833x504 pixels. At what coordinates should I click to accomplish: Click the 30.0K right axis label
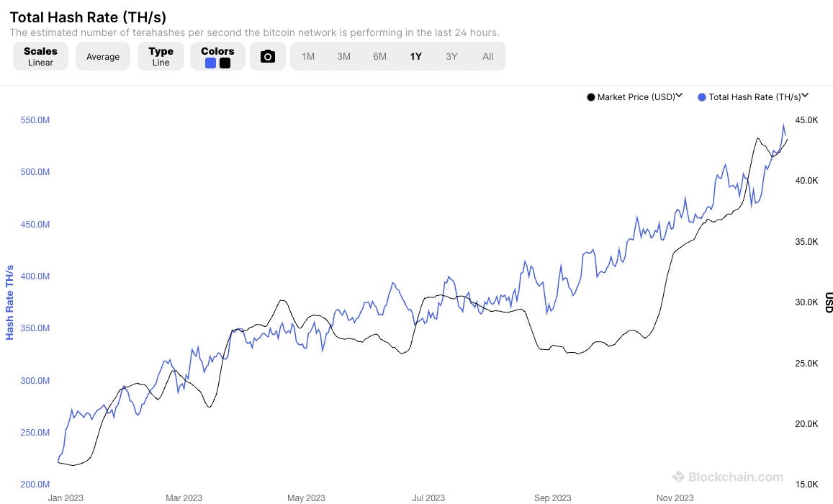tap(806, 302)
